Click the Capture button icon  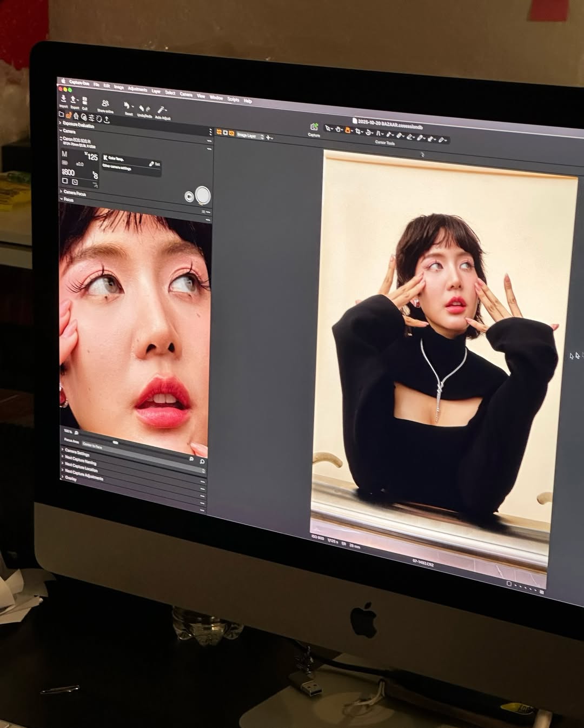[314, 127]
